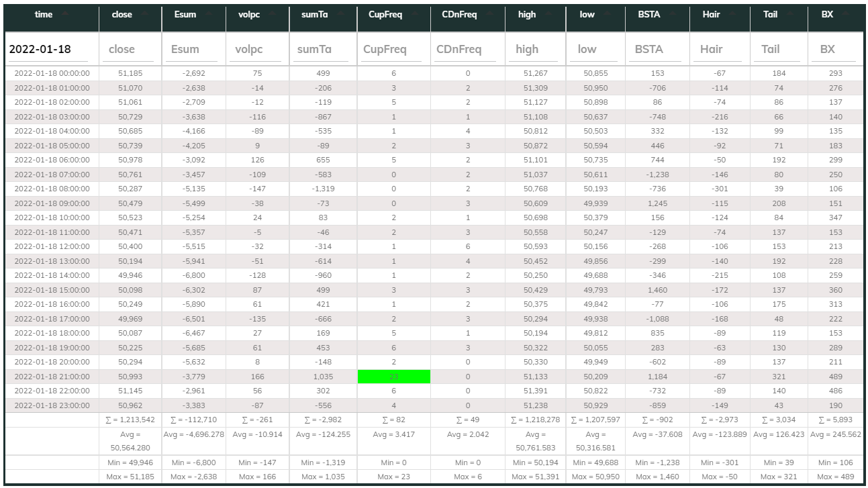Image resolution: width=868 pixels, height=488 pixels.
Task: Select close cell 50,993 in 21:00 row
Action: pos(130,377)
